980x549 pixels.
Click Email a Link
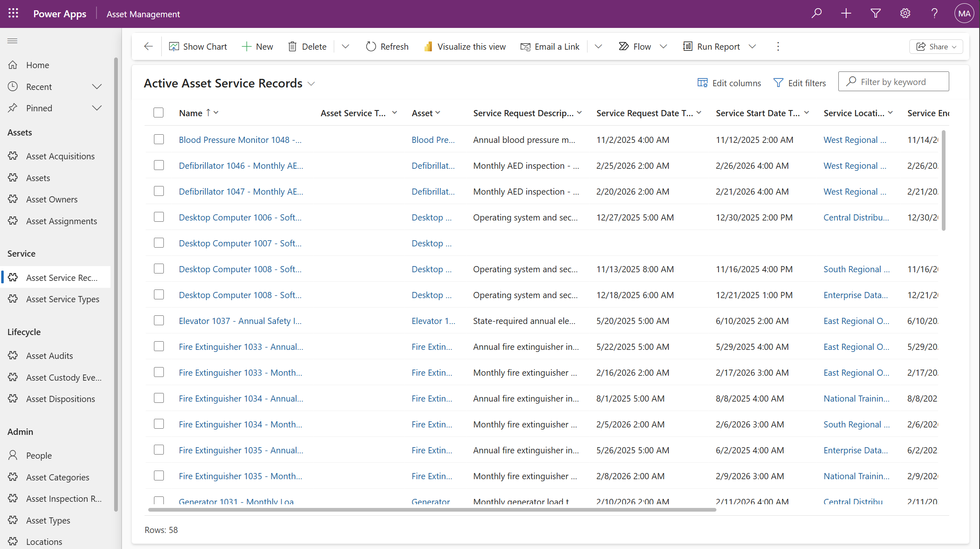point(550,46)
